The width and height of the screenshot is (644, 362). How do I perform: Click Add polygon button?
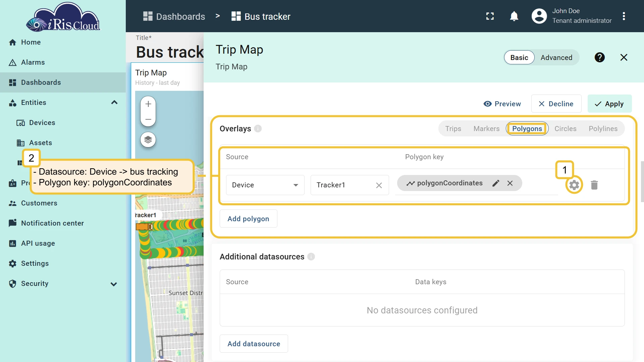(x=248, y=219)
